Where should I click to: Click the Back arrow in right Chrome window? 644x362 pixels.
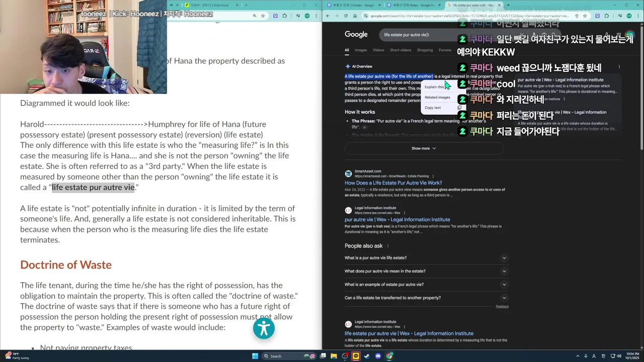[x=328, y=16]
